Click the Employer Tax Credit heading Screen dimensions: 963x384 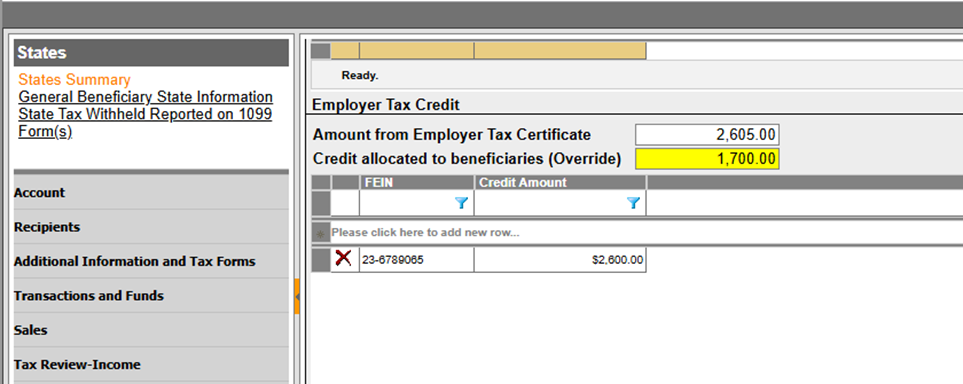386,105
